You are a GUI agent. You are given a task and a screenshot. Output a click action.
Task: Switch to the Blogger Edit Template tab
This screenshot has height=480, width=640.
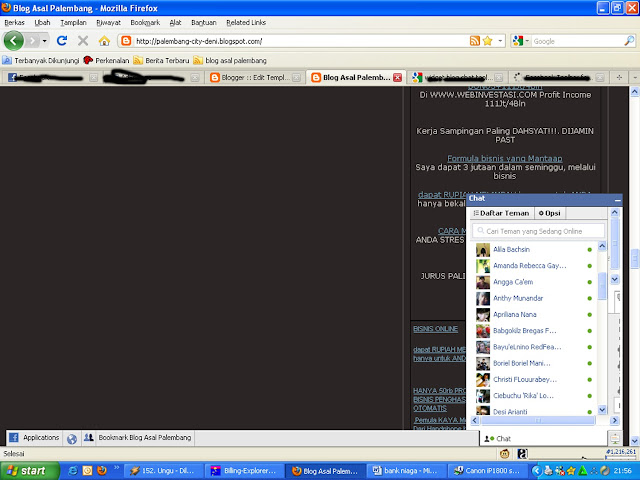[255, 78]
